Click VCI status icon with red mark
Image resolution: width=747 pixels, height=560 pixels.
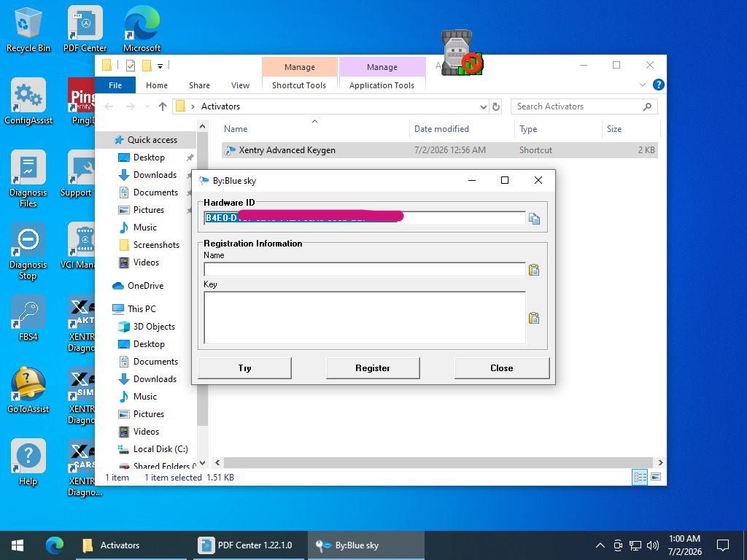[461, 53]
